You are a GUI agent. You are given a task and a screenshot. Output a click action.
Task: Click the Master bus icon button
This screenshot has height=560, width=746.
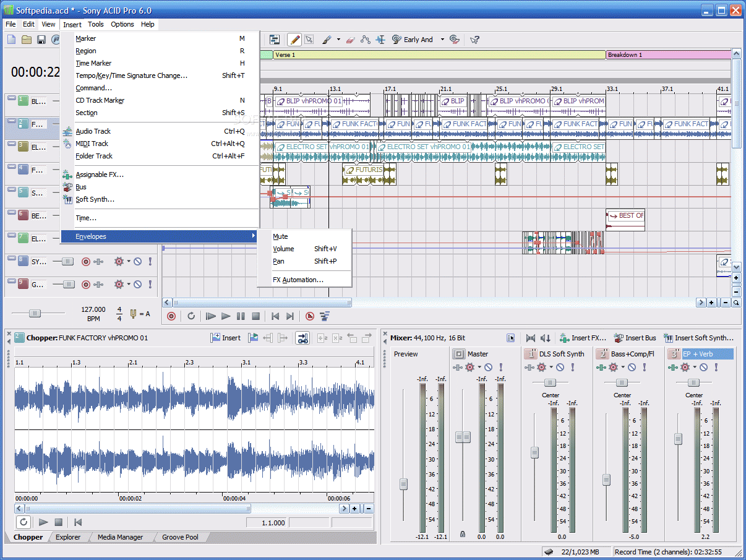click(458, 354)
